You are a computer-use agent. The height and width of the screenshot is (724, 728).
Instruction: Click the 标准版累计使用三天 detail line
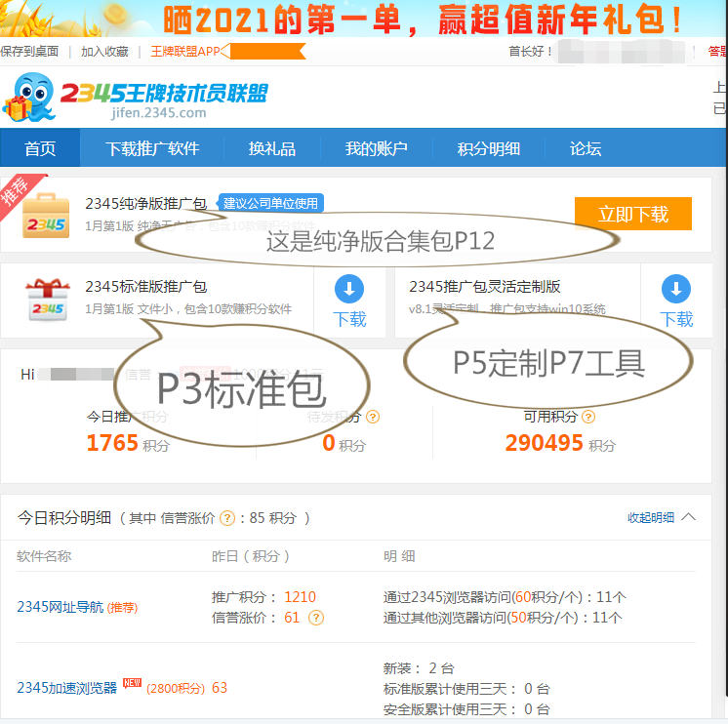(466, 689)
